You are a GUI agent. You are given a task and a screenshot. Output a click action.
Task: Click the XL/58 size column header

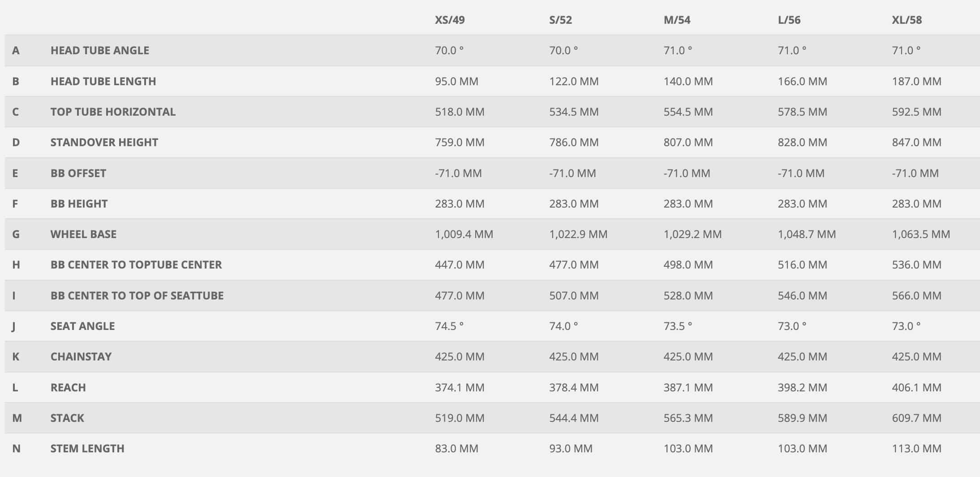coord(907,20)
